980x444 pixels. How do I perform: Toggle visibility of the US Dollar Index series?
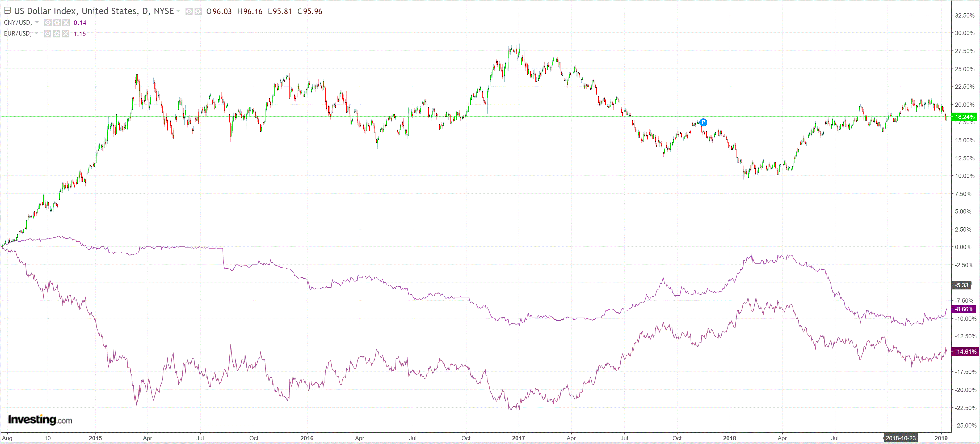coord(189,11)
